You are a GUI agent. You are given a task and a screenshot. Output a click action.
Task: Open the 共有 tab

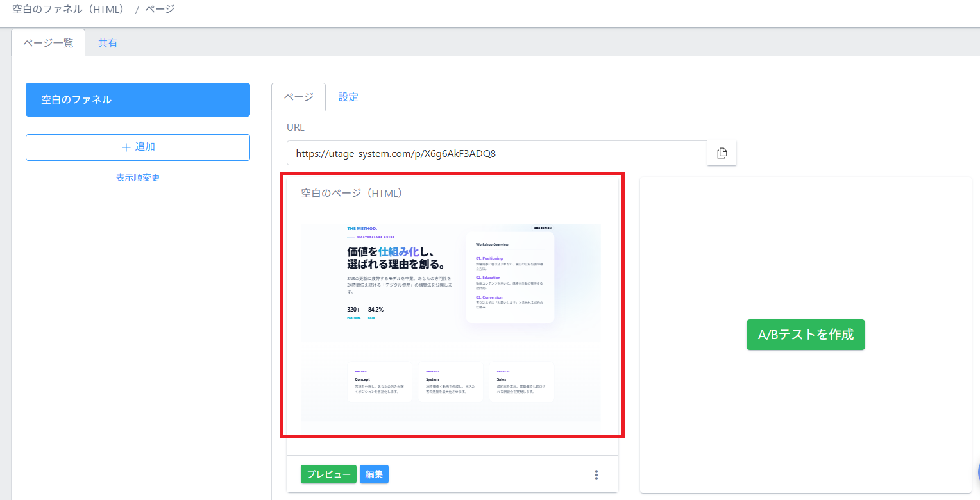108,44
